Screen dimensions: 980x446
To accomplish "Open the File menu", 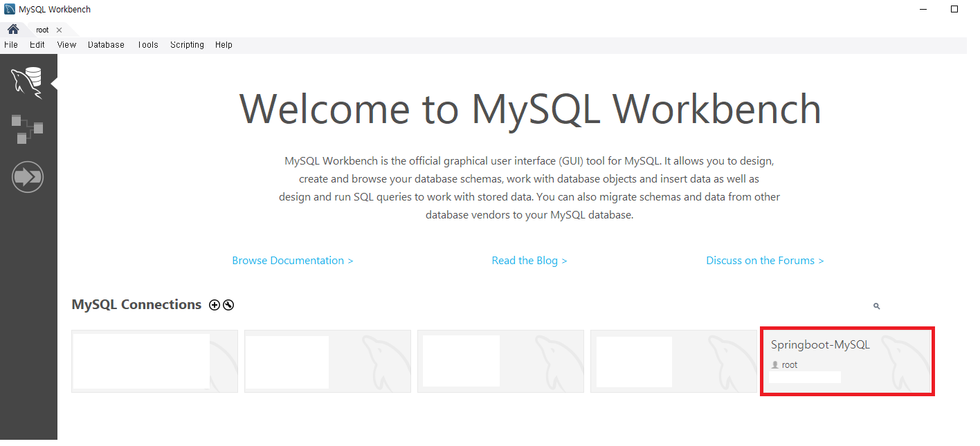I will pos(11,45).
